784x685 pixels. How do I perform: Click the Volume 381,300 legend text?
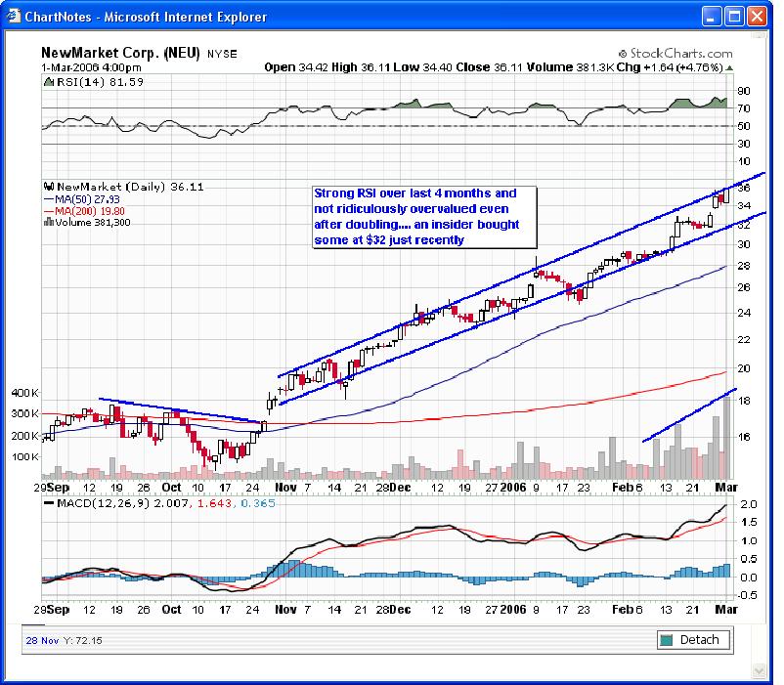point(93,223)
